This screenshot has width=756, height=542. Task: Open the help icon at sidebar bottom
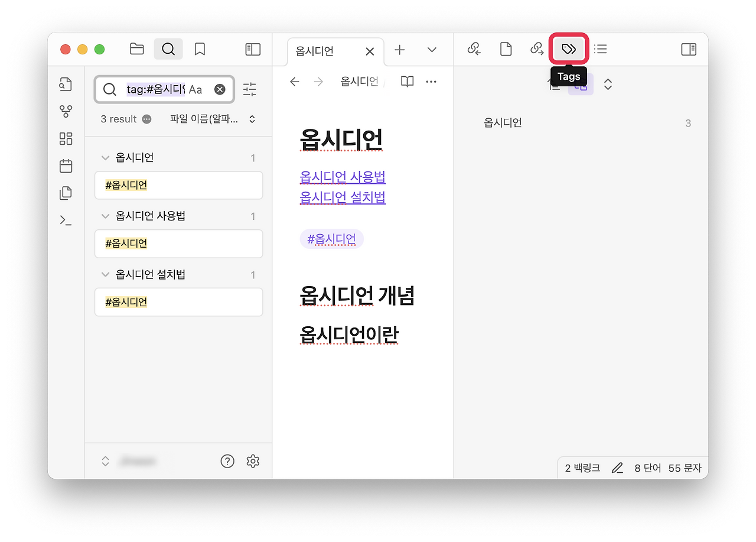click(x=227, y=461)
